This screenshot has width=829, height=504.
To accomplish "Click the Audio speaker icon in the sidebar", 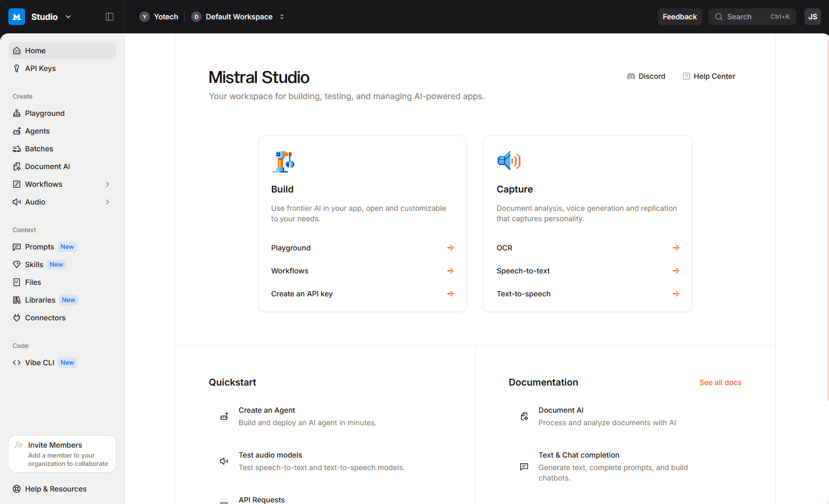I will pos(17,202).
